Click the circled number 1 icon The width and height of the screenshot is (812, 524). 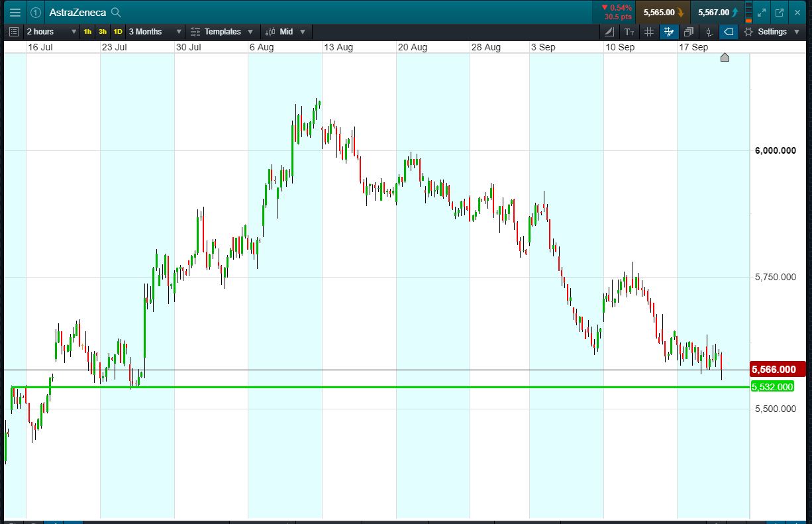tap(36, 12)
